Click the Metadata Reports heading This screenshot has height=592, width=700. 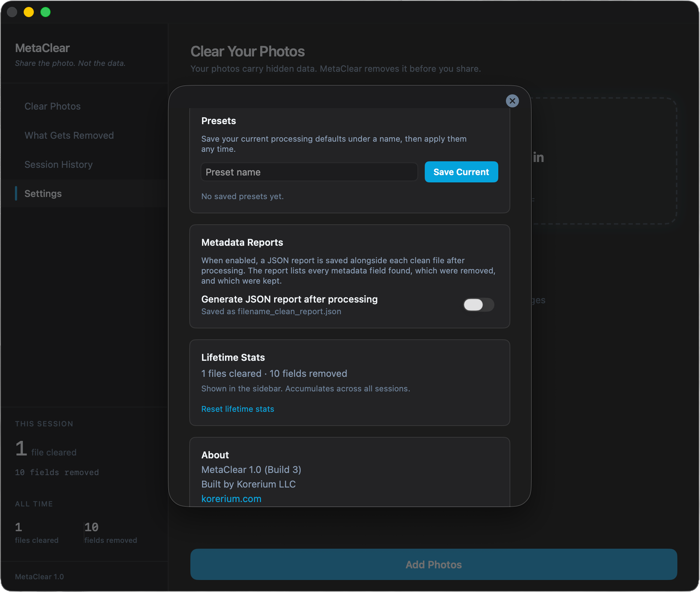coord(242,242)
